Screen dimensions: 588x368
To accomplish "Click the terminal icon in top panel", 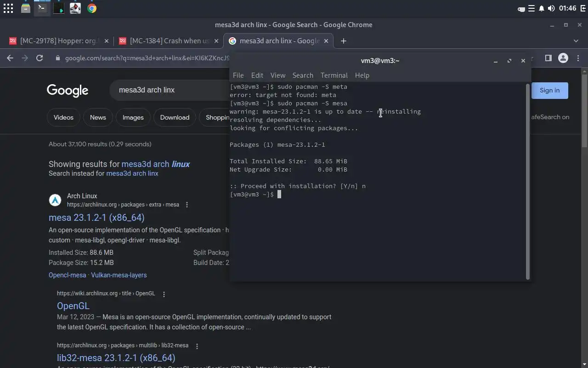I will point(42,8).
